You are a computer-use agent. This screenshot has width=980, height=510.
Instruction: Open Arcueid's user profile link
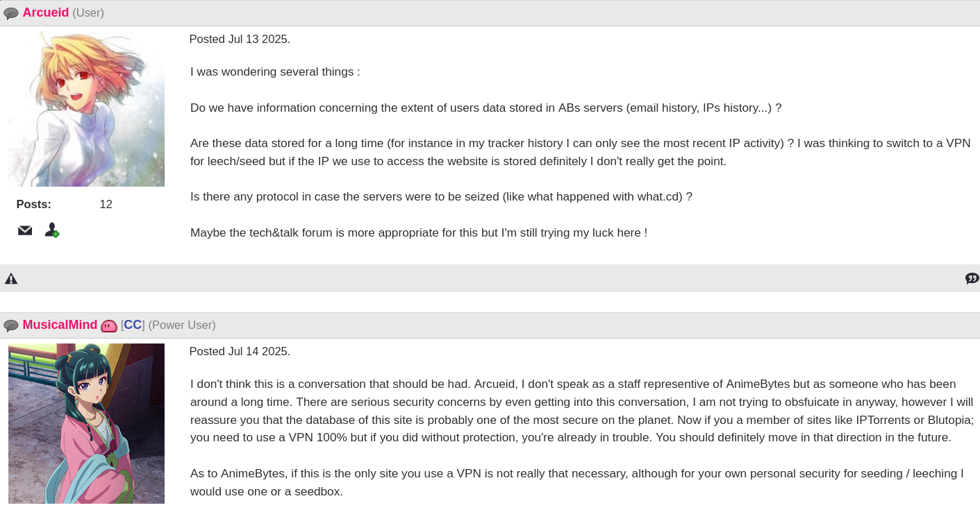[x=46, y=12]
